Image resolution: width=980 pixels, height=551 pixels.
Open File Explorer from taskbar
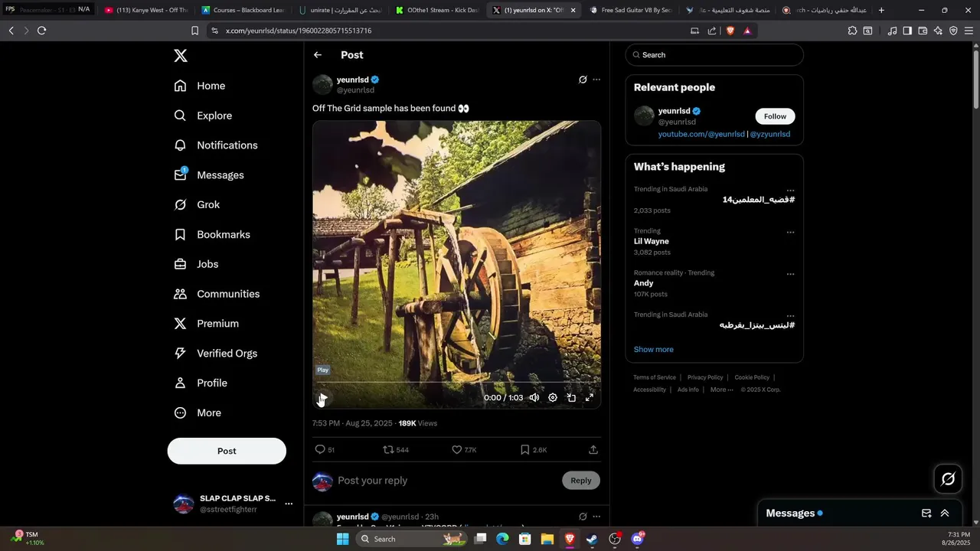(x=547, y=539)
